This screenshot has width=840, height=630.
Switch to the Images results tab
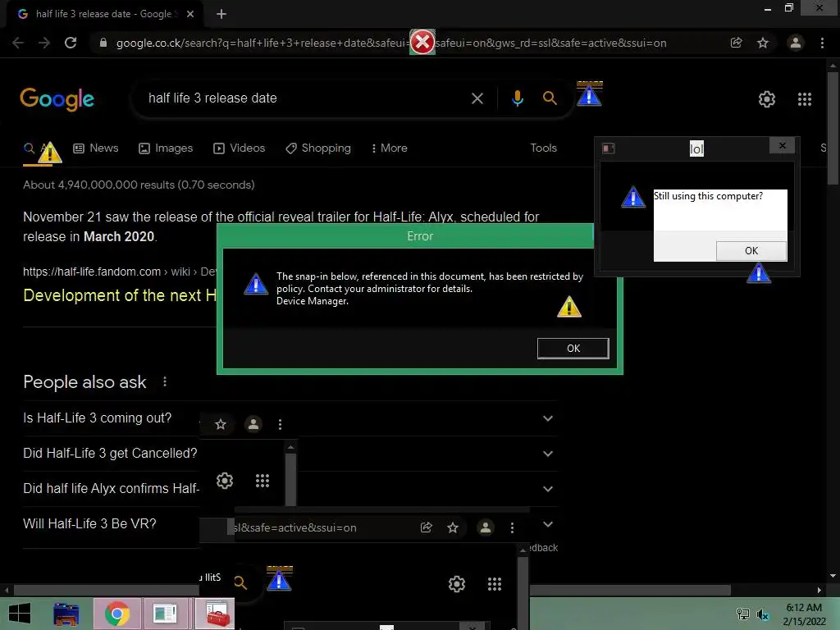click(166, 148)
